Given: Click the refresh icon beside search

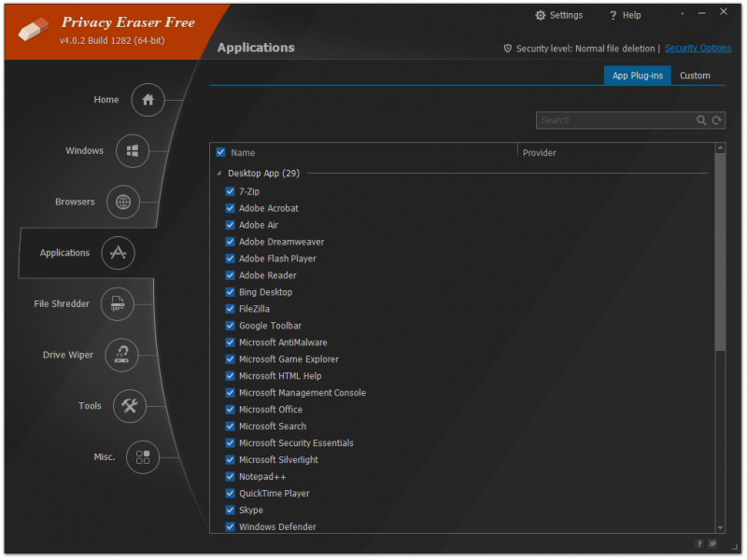Looking at the screenshot, I should click(x=716, y=120).
